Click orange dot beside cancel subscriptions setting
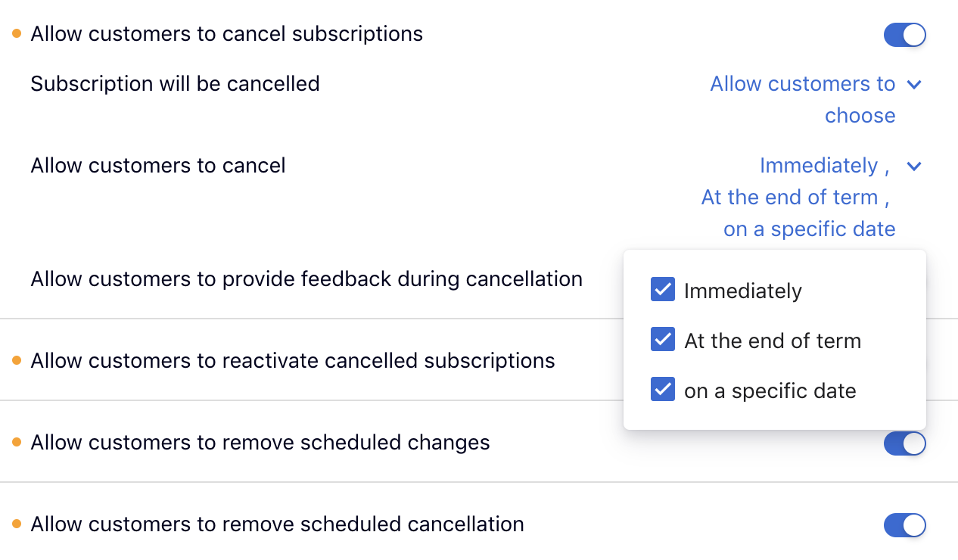This screenshot has height=560, width=958. click(17, 34)
